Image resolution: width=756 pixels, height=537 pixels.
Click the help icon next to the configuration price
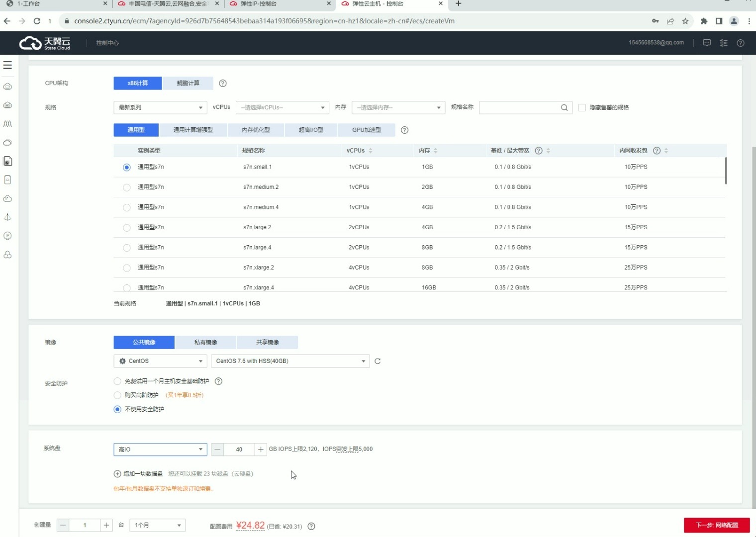tap(311, 526)
